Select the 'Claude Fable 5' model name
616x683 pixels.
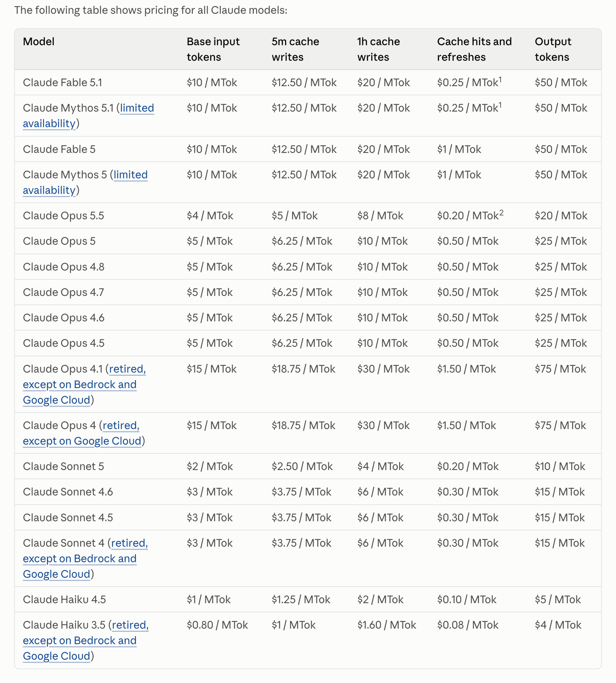coord(59,149)
